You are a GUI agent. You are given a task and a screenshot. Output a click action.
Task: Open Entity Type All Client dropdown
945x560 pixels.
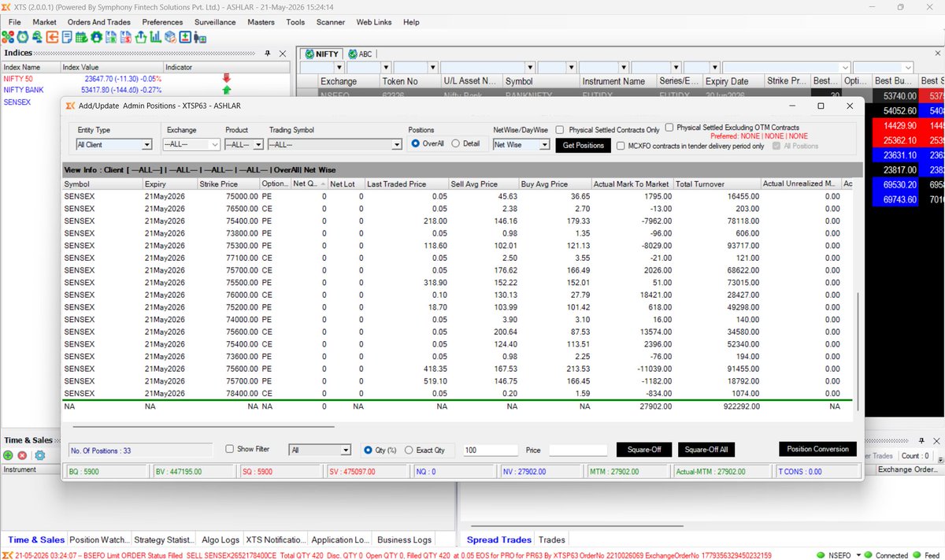146,145
